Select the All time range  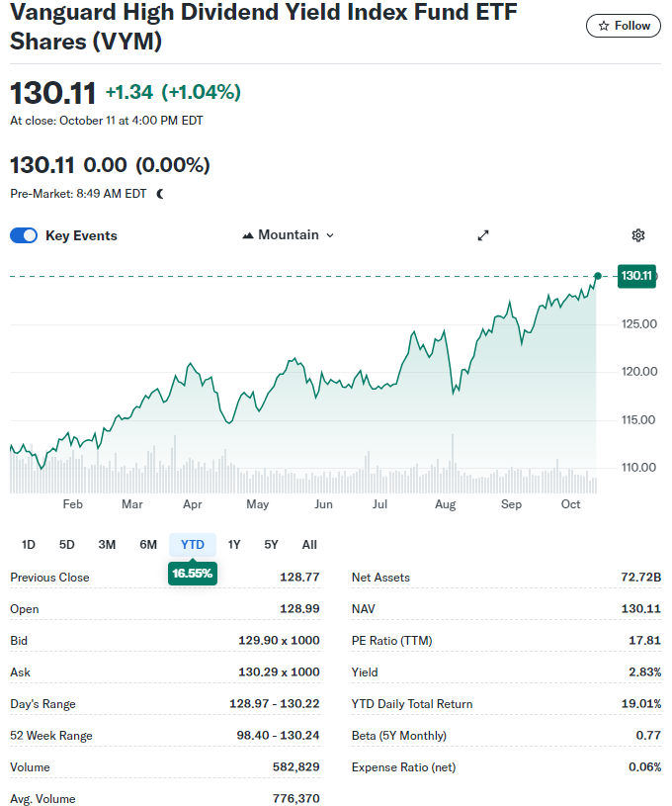click(309, 544)
